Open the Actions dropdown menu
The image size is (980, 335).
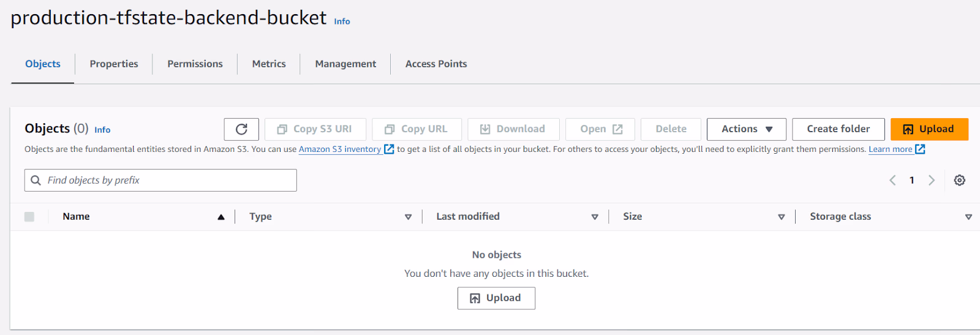pyautogui.click(x=747, y=129)
